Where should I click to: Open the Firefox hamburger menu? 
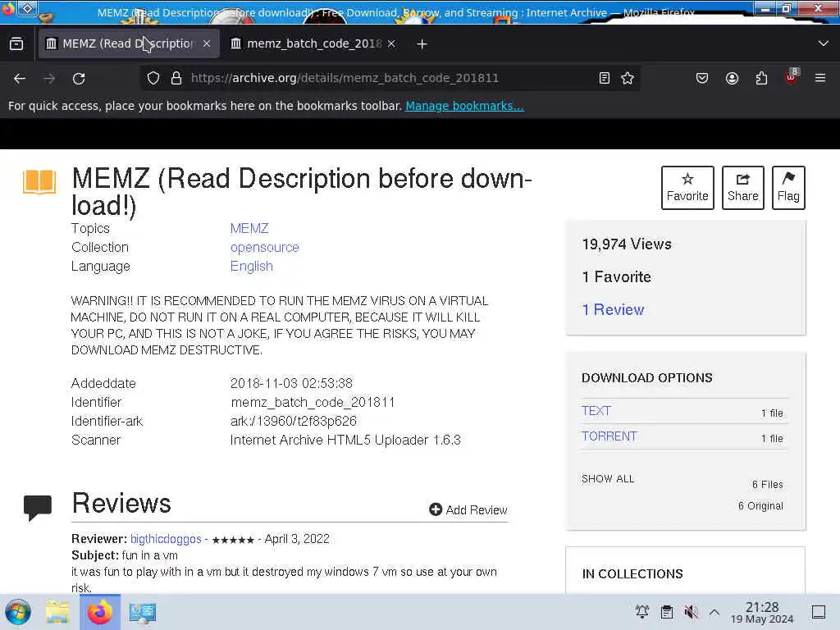(820, 78)
